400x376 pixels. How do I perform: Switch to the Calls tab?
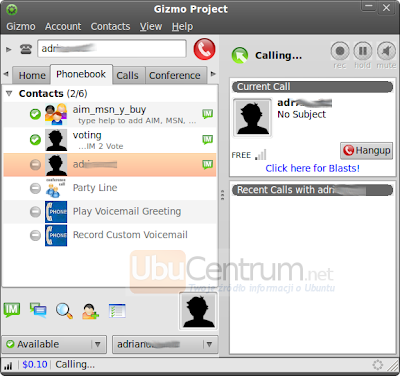click(127, 75)
